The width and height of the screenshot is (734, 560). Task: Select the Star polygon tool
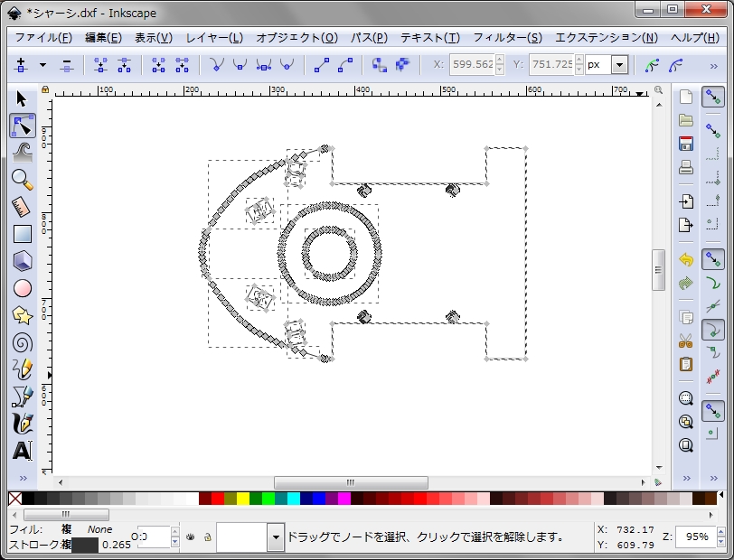(22, 316)
